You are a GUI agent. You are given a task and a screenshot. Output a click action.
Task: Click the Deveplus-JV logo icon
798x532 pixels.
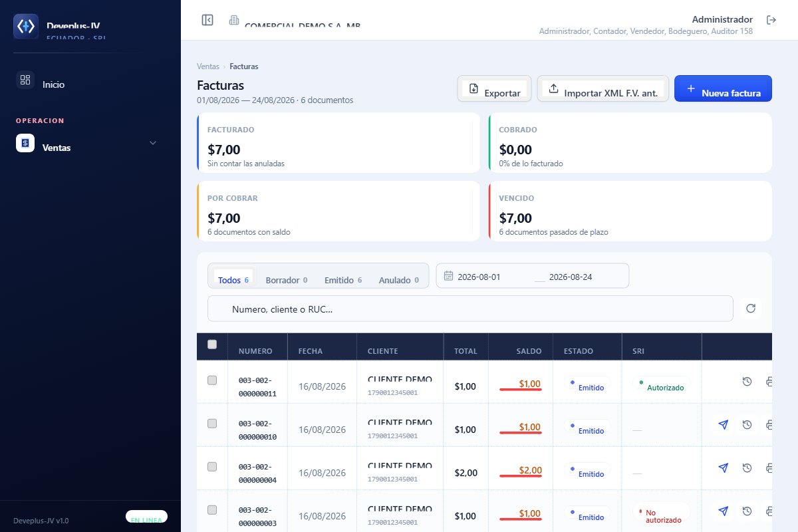coord(26,26)
